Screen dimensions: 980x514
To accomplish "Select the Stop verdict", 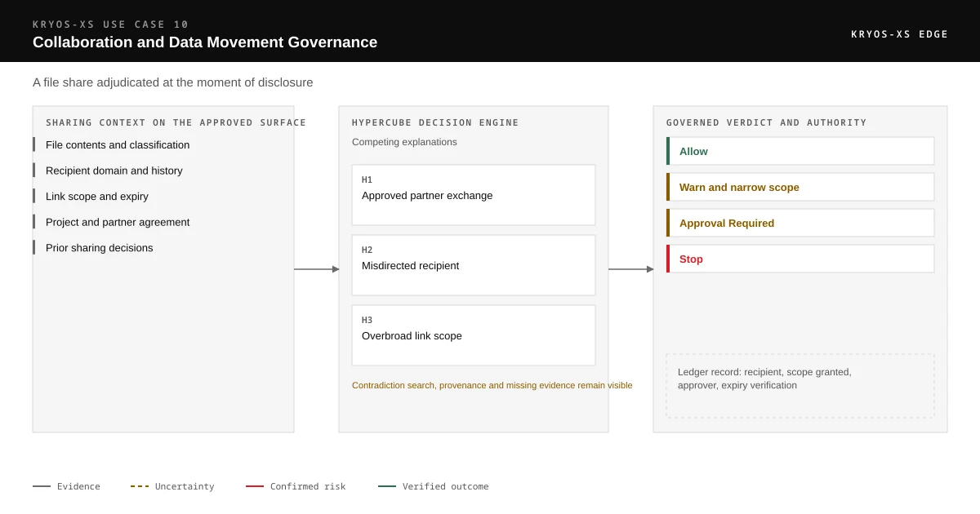I will click(800, 259).
